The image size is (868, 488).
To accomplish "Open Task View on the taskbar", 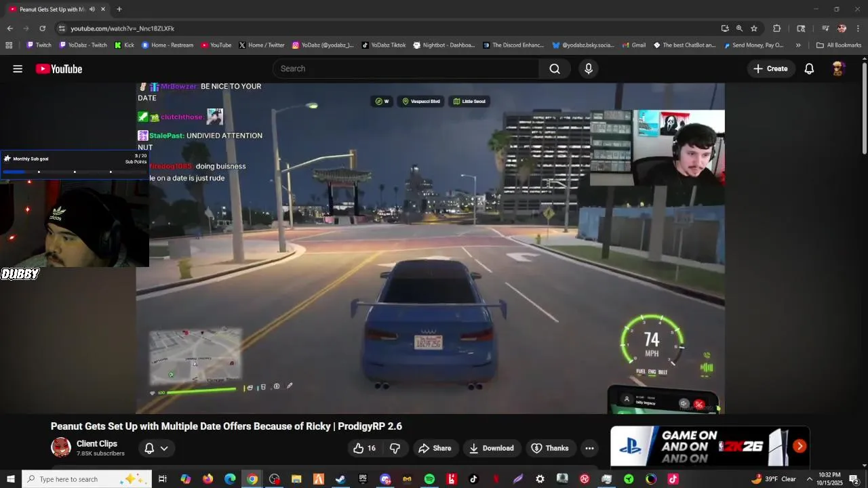I will pos(163,479).
